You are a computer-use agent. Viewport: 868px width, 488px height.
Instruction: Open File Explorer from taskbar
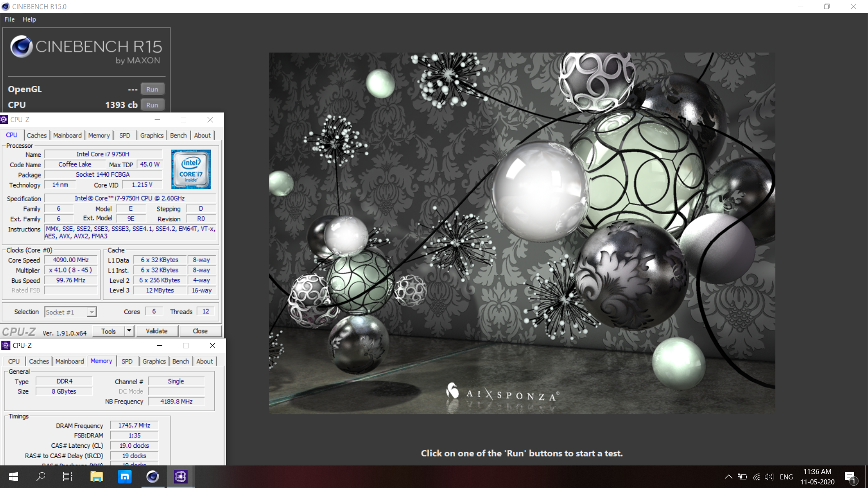point(96,477)
